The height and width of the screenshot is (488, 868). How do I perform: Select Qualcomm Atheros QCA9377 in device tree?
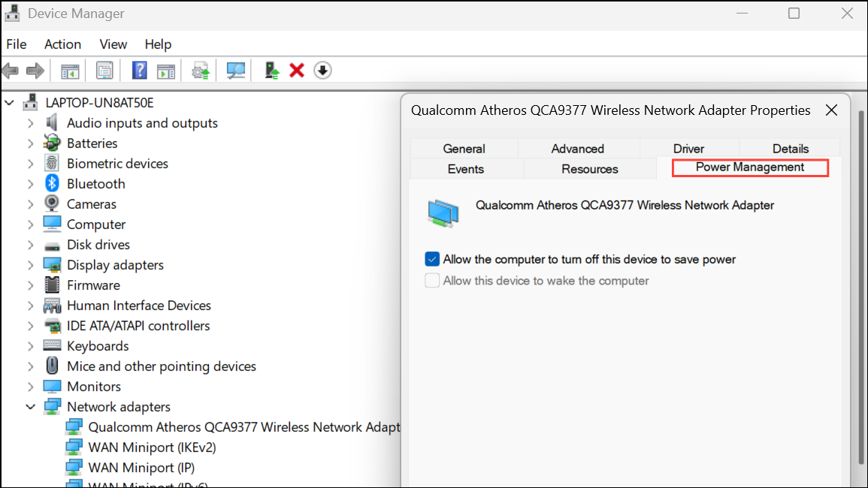tap(244, 427)
